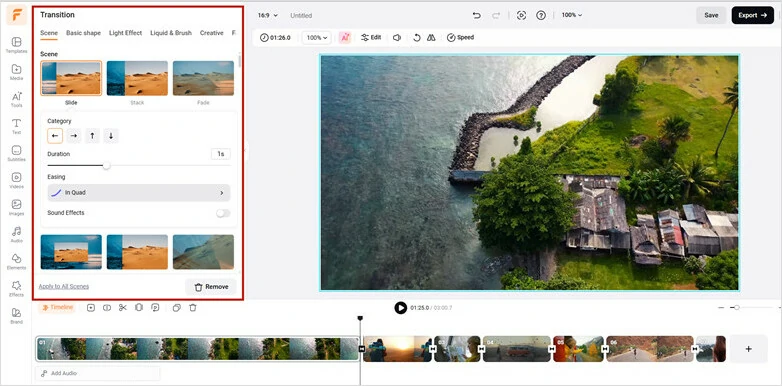Switch to the Basic shape tab
Screen dimensions: 782x386
click(x=83, y=33)
